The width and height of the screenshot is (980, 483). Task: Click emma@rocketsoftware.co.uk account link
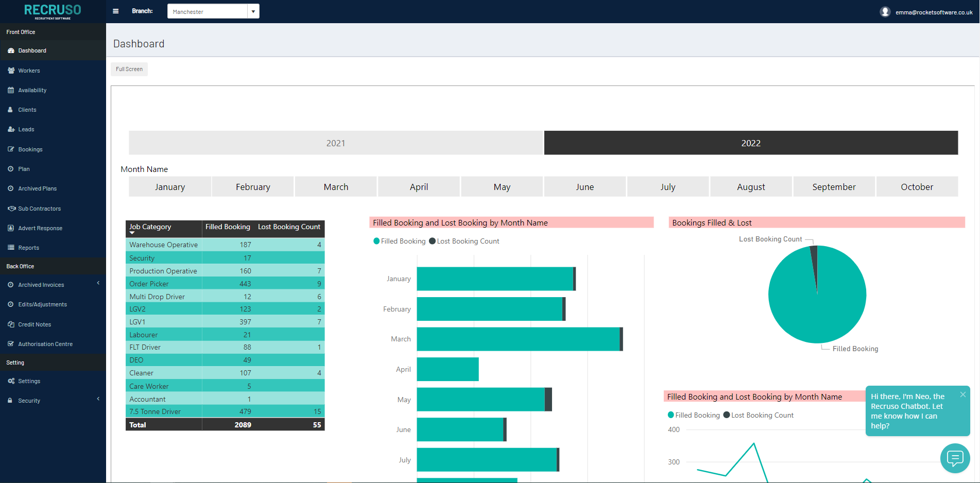pyautogui.click(x=934, y=12)
